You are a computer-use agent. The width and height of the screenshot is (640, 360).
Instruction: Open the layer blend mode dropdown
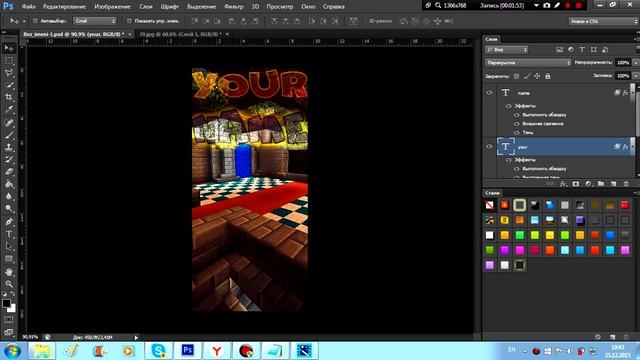(x=528, y=62)
